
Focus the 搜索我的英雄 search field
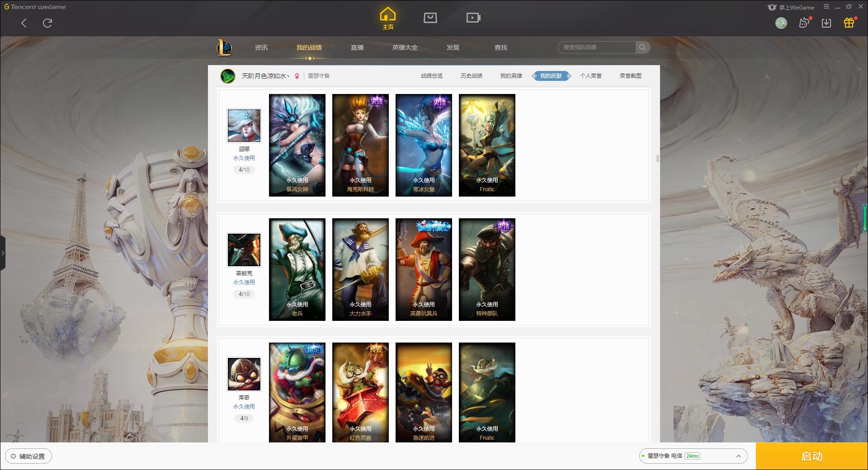(x=597, y=47)
